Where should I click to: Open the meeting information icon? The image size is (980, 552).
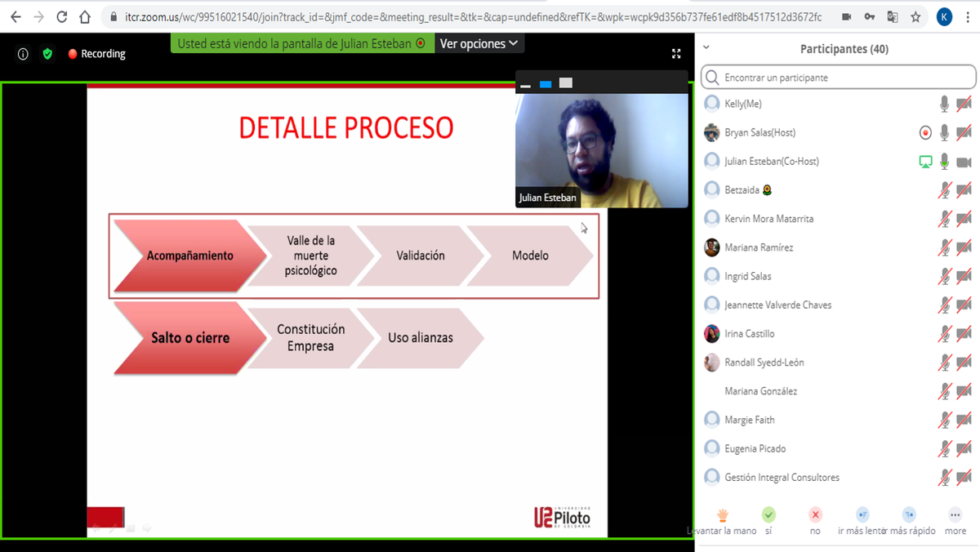23,54
